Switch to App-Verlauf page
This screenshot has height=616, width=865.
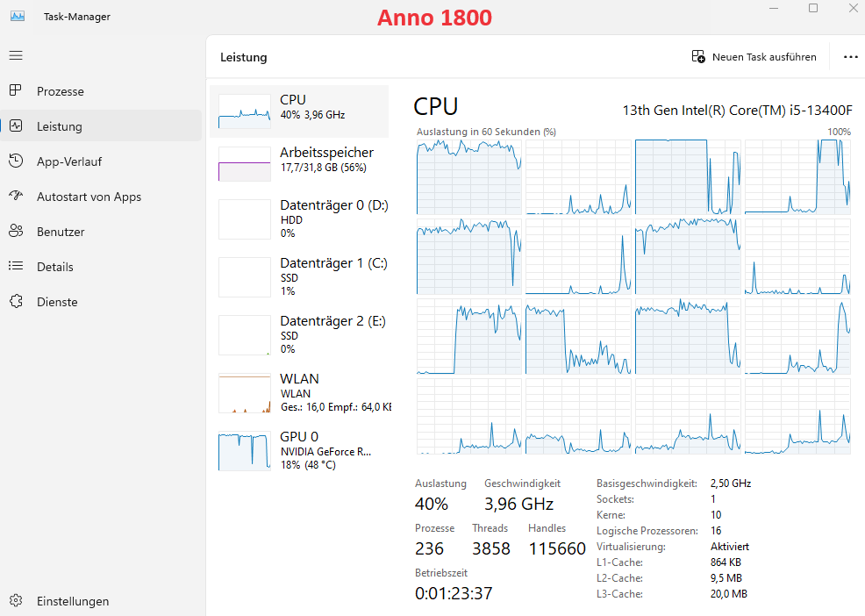[101, 161]
